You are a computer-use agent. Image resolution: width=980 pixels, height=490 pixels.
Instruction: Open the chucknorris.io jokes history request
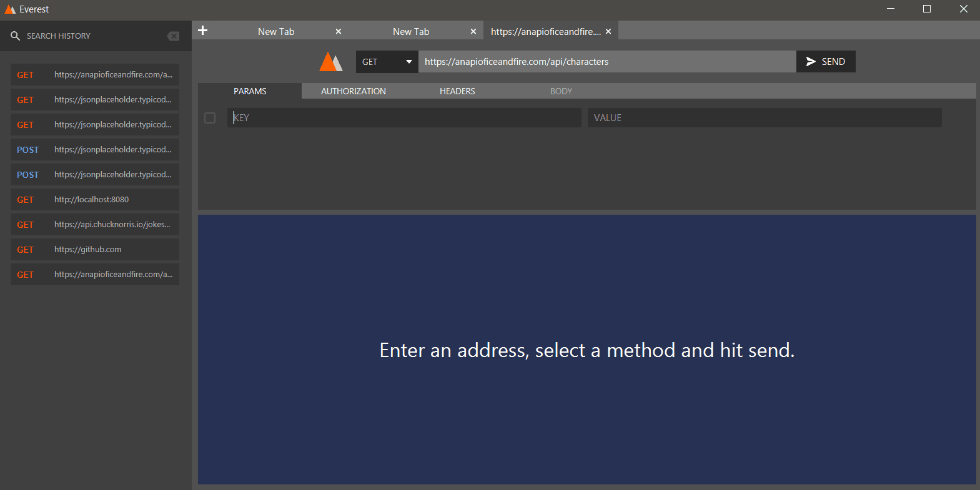click(95, 225)
